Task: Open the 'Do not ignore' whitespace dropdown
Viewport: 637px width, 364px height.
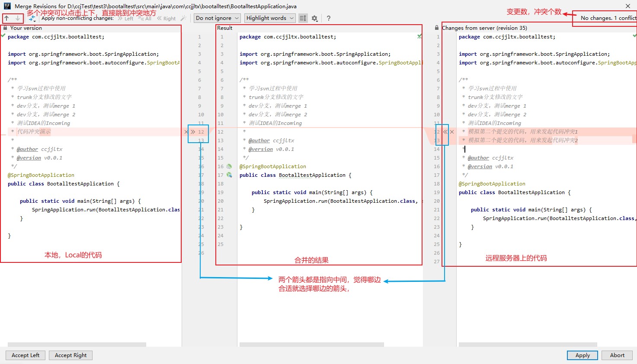Action: pos(217,18)
